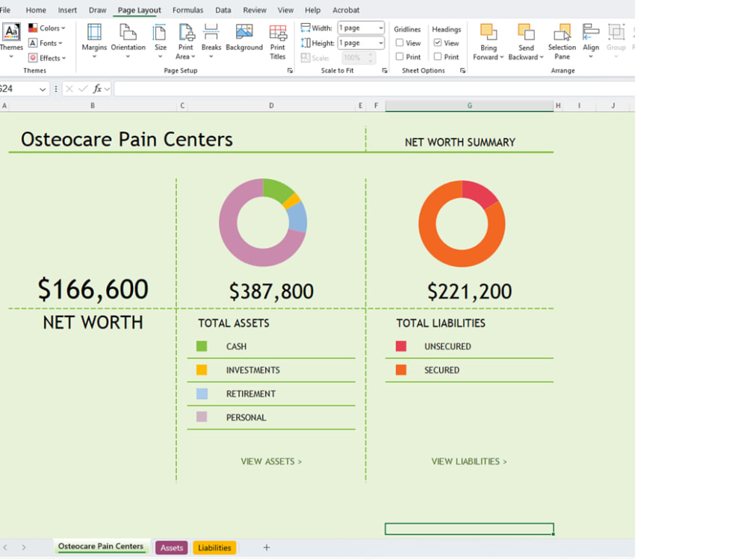Toggle Gridlines View checkbox
This screenshot has height=560, width=747.
coord(399,43)
